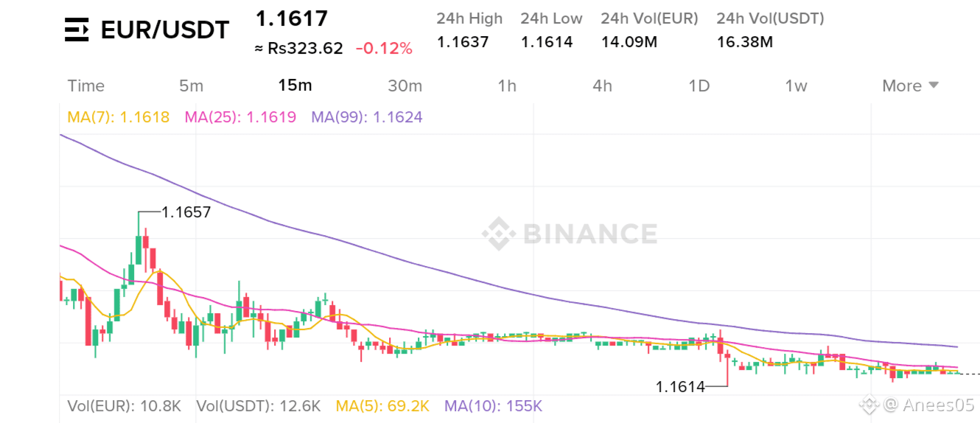Click the 24h High header label
The height and width of the screenshot is (423, 980).
(x=469, y=18)
